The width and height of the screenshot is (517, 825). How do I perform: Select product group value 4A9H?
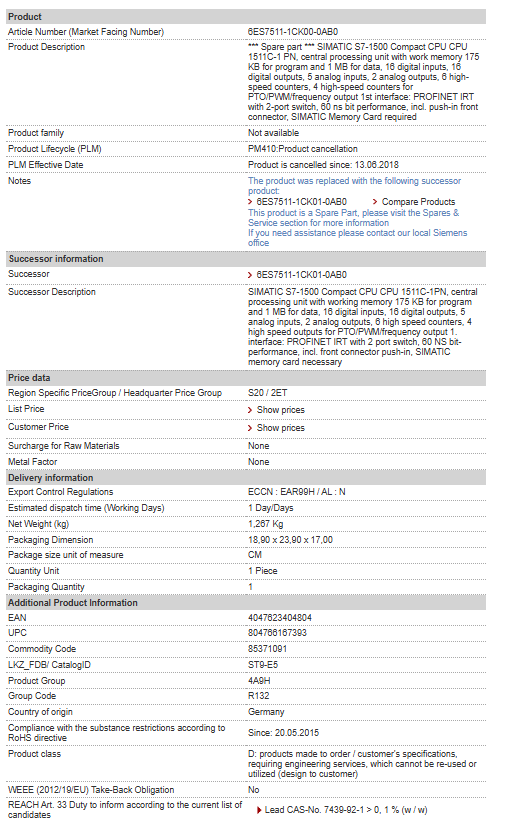(x=259, y=681)
